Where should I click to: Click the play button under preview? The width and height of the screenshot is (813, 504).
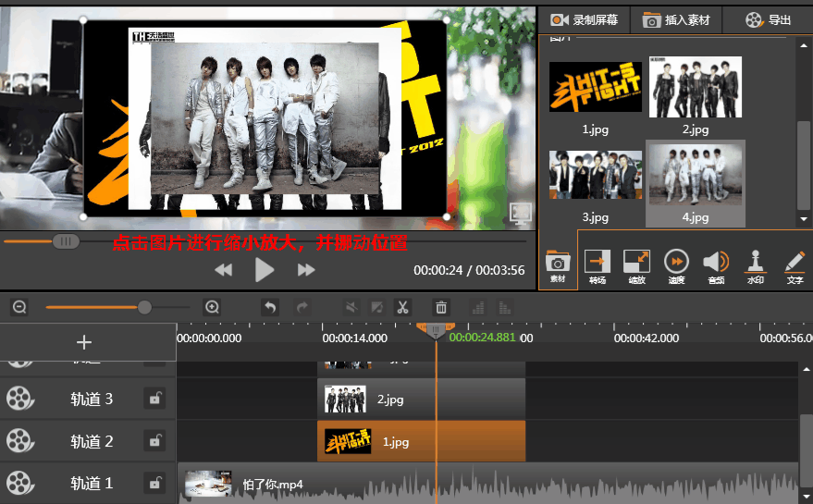pos(265,270)
